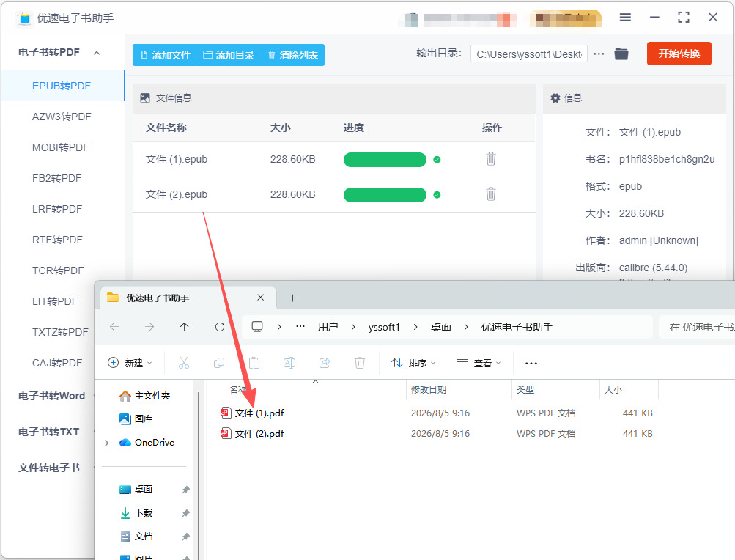The image size is (735, 560).
Task: Select MOBI转PDF in the sidebar
Action: pyautogui.click(x=61, y=147)
